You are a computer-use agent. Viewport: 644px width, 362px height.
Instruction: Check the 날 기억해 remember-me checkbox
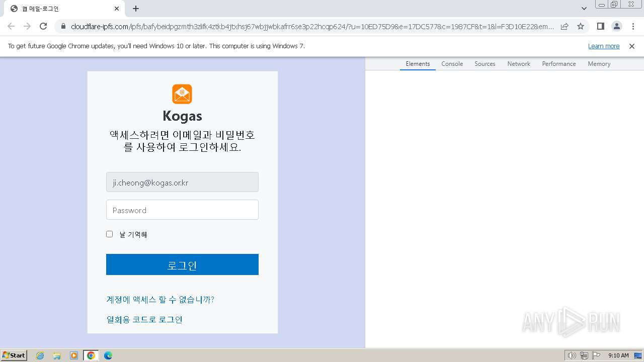pyautogui.click(x=109, y=234)
